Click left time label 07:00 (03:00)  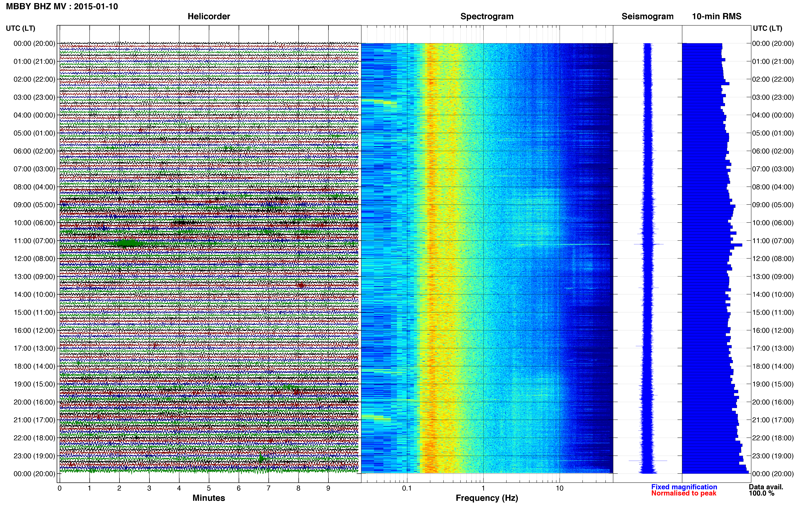point(34,169)
